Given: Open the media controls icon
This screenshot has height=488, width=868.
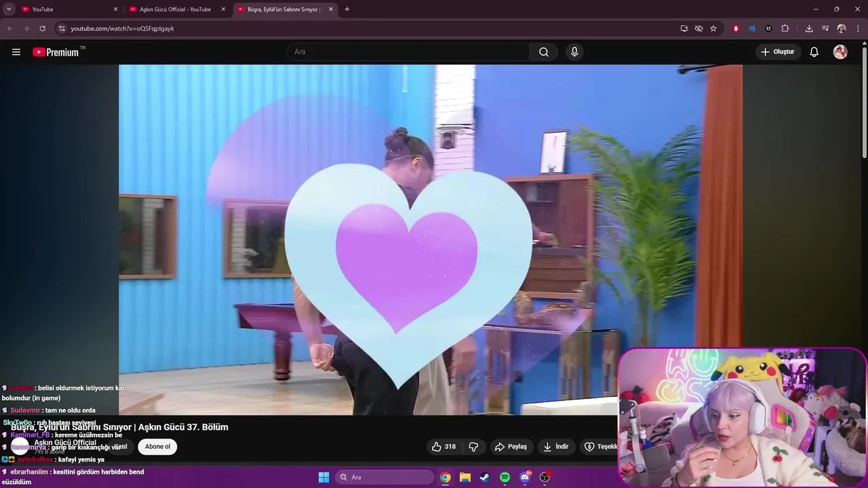Looking at the screenshot, I should [x=825, y=28].
